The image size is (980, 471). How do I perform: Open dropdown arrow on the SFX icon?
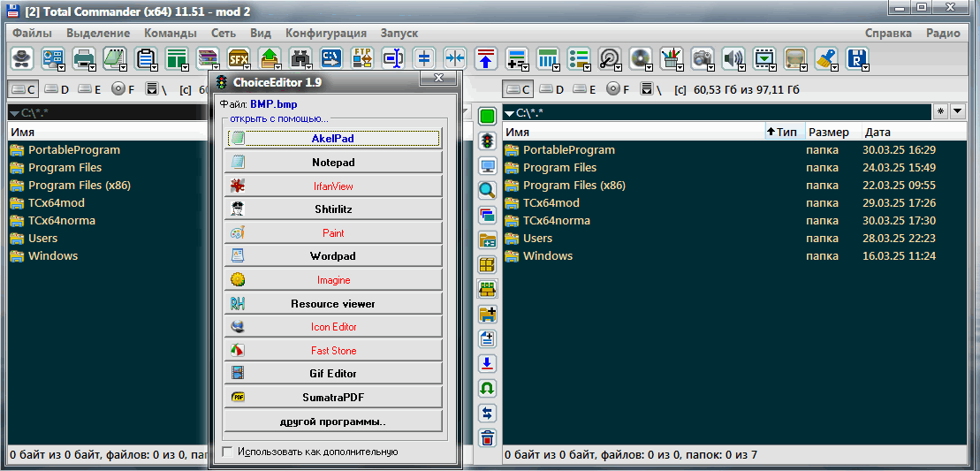pyautogui.click(x=247, y=65)
